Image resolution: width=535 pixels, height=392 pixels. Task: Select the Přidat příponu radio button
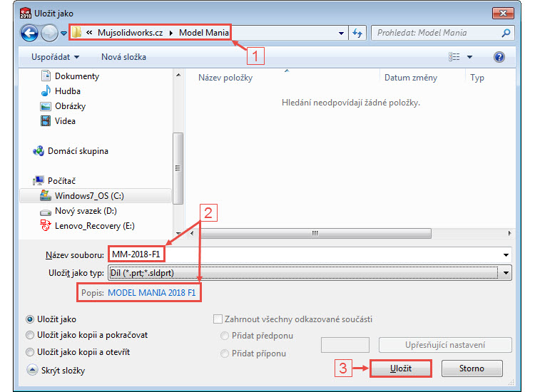[225, 354]
